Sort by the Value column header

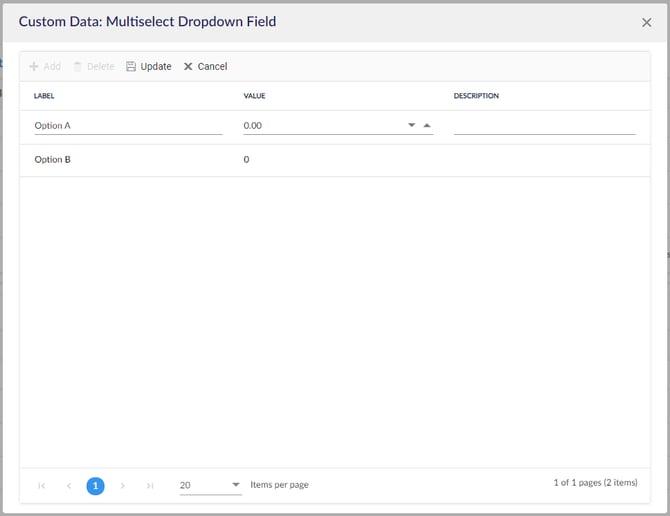pos(256,96)
